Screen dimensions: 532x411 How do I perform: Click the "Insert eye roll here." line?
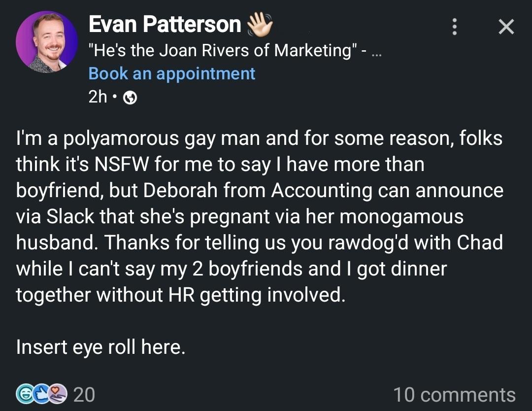(100, 347)
